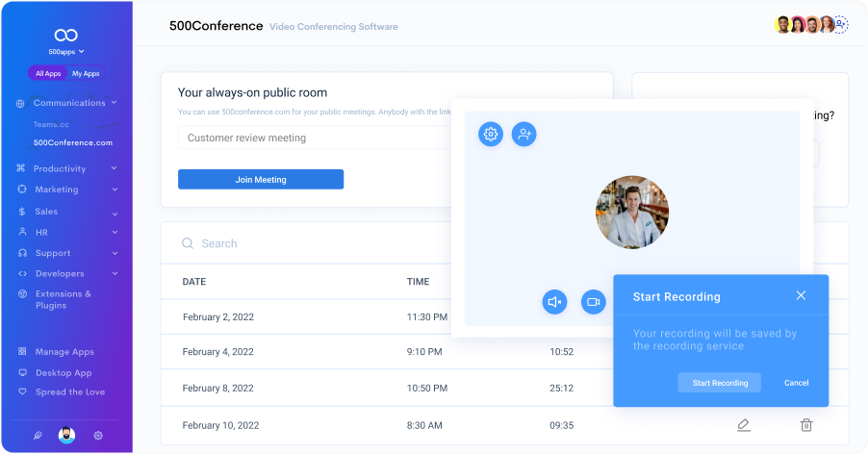Image resolution: width=868 pixels, height=454 pixels.
Task: Open Manage Apps menu item
Action: pos(64,352)
